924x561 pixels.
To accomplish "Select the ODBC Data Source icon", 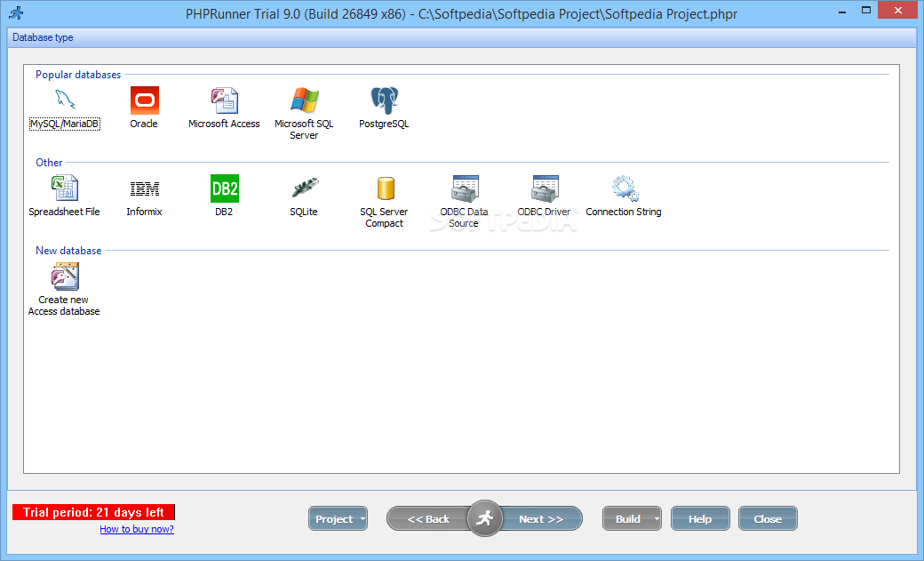I will point(465,188).
